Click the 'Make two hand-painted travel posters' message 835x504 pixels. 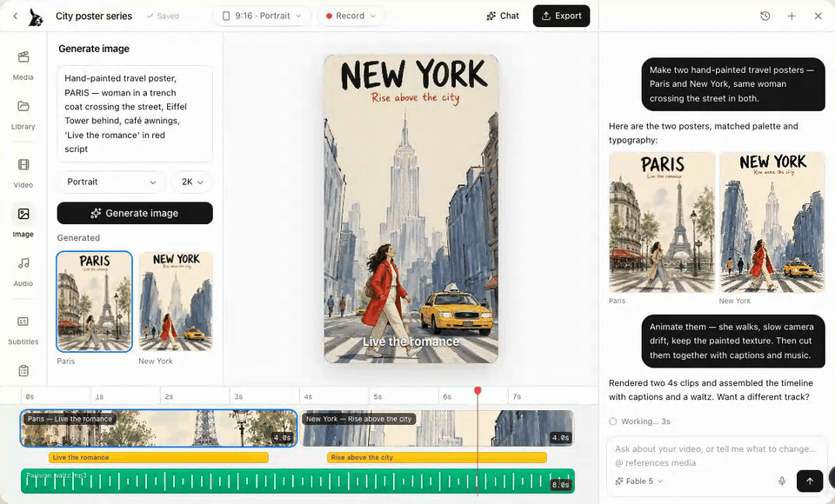[x=732, y=84]
